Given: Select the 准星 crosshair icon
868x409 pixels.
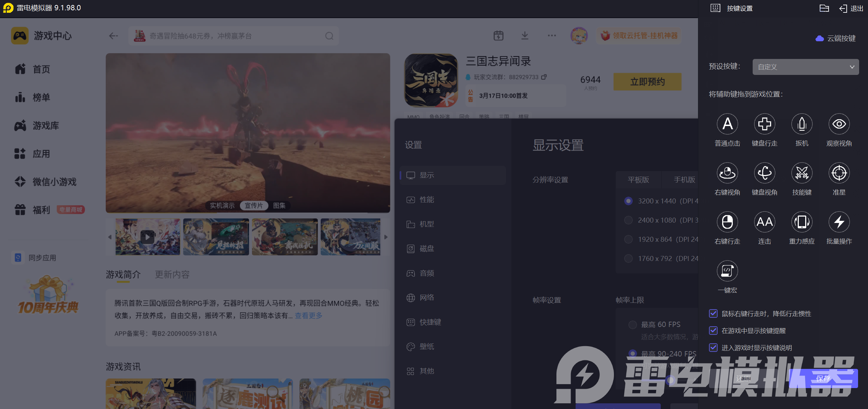Looking at the screenshot, I should point(839,173).
